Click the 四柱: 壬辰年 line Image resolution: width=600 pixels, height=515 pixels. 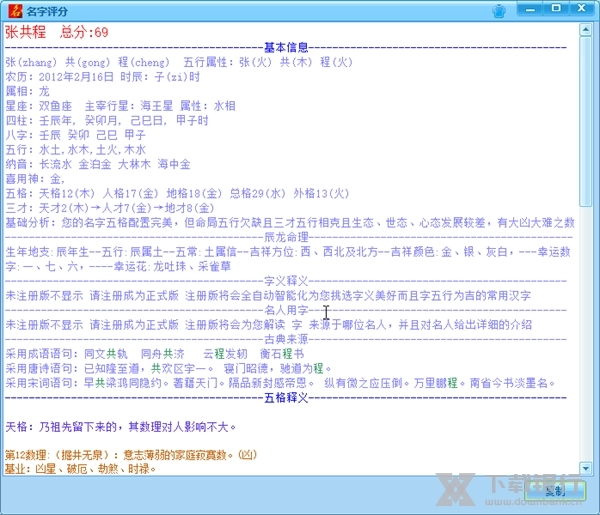107,121
